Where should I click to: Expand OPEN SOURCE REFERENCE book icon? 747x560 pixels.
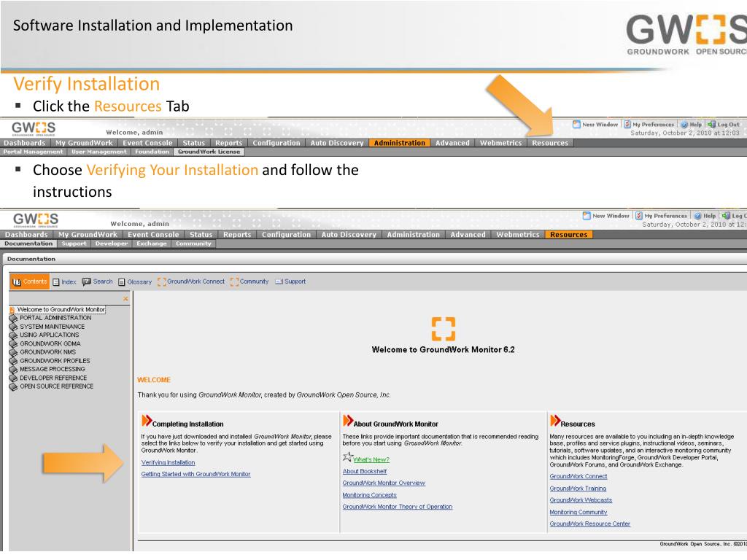pos(13,386)
